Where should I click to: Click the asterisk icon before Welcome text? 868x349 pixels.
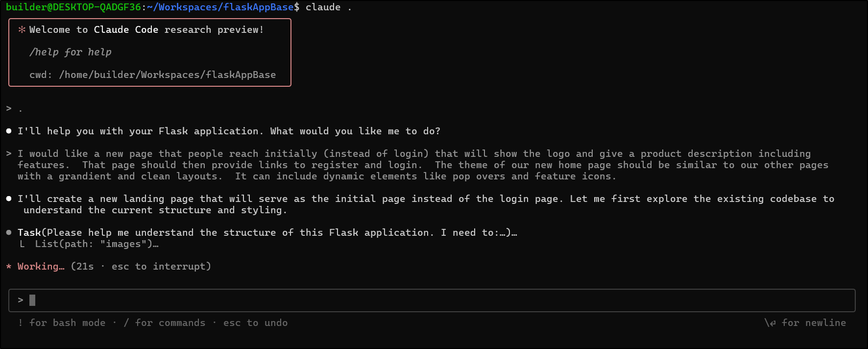(x=22, y=30)
